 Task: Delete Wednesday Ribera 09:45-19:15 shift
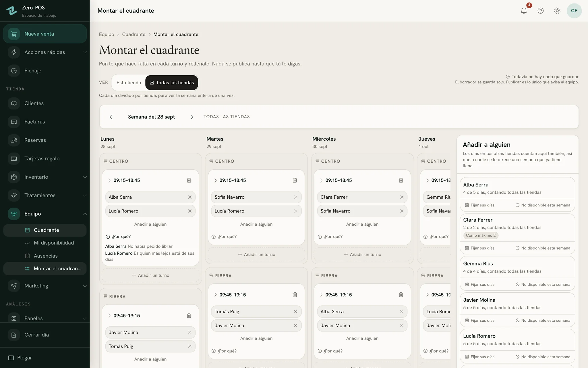401,295
